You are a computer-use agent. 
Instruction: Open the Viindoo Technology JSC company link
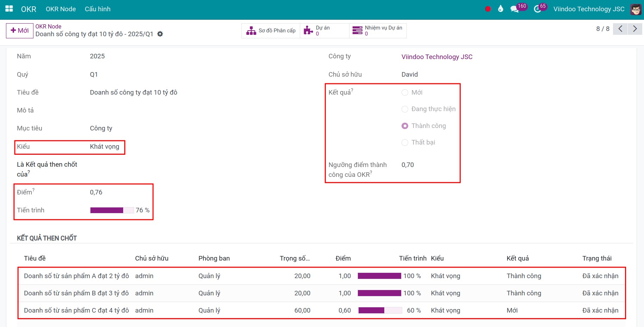(437, 57)
